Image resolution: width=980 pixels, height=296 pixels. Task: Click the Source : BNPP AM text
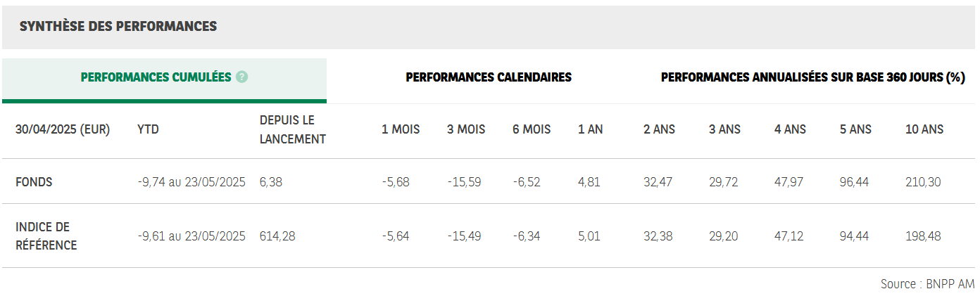coord(927,284)
